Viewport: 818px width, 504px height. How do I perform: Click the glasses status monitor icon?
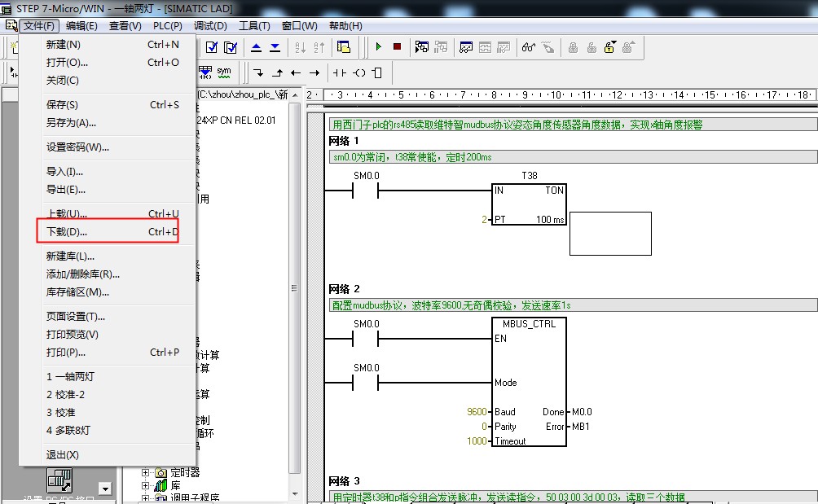529,47
